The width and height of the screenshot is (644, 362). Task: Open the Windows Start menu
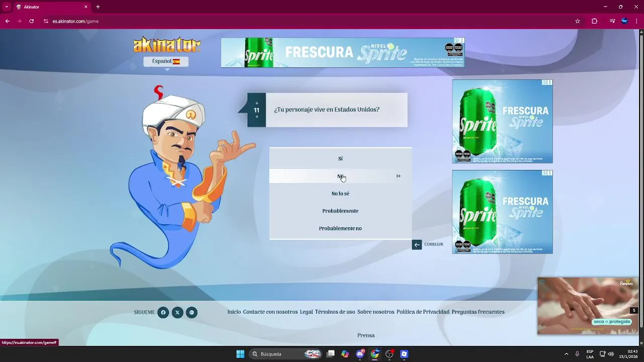pyautogui.click(x=240, y=354)
